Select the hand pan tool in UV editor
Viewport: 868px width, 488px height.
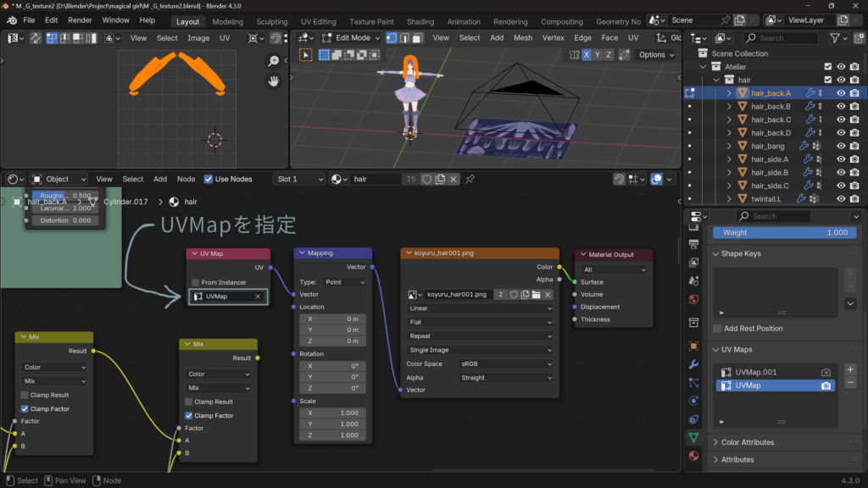[273, 81]
